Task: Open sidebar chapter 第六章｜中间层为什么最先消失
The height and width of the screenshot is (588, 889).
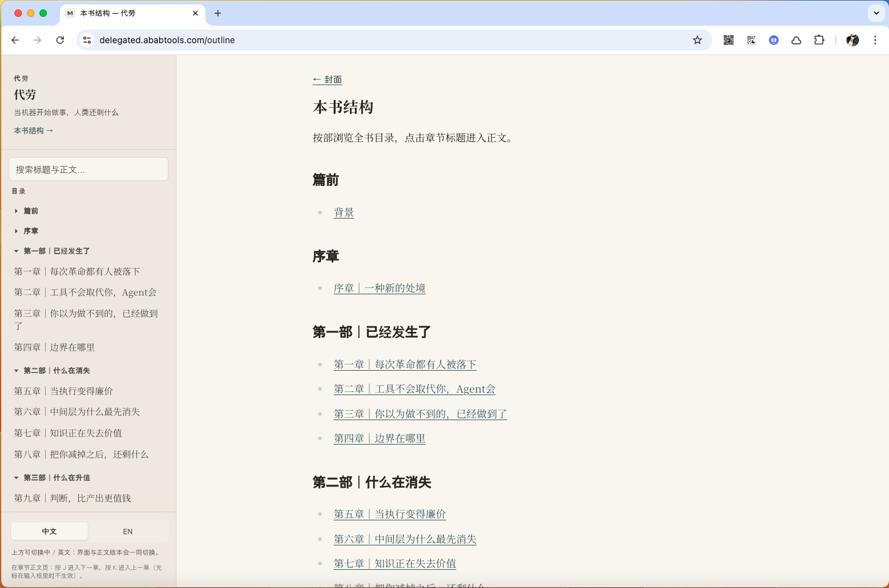Action: click(77, 412)
